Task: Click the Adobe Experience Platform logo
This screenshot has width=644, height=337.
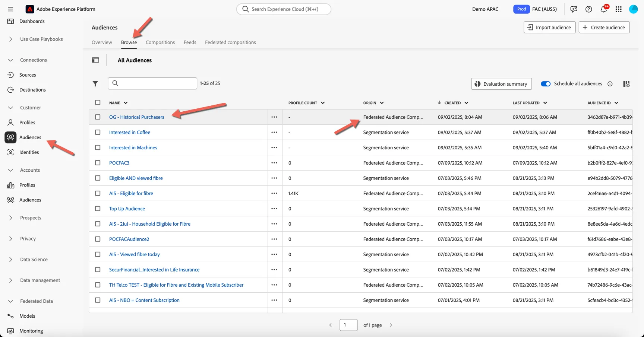Action: (30, 9)
